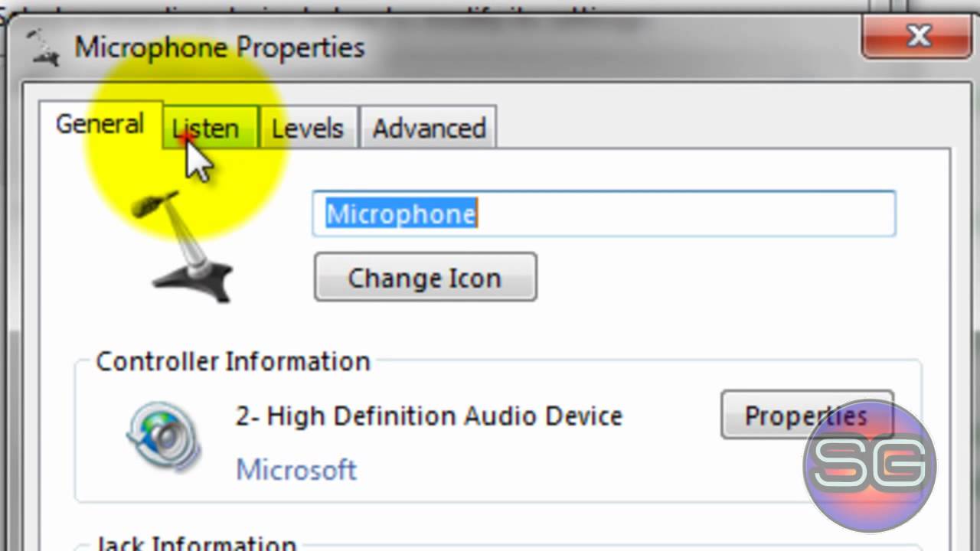This screenshot has width=980, height=551.
Task: Go to the General tab
Action: [x=100, y=124]
